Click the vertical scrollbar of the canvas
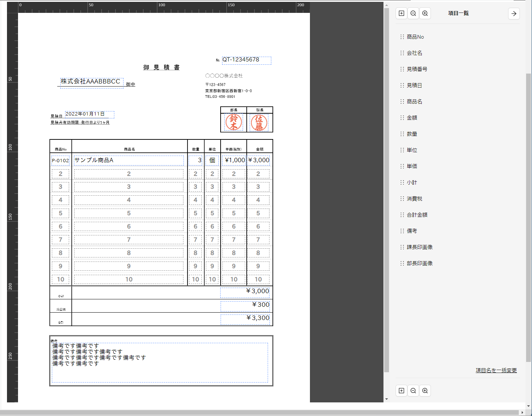The image size is (532, 416). pyautogui.click(x=386, y=184)
